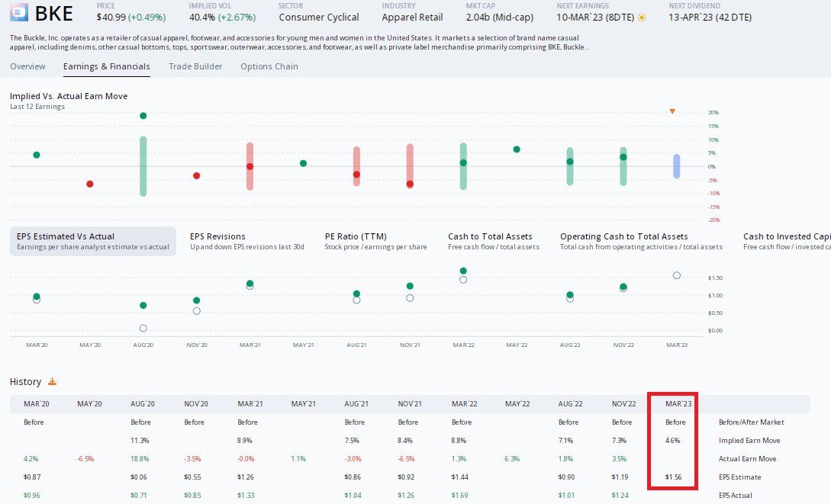
Task: Click the $1.24 EPS actual for NOV`22
Action: (x=620, y=496)
